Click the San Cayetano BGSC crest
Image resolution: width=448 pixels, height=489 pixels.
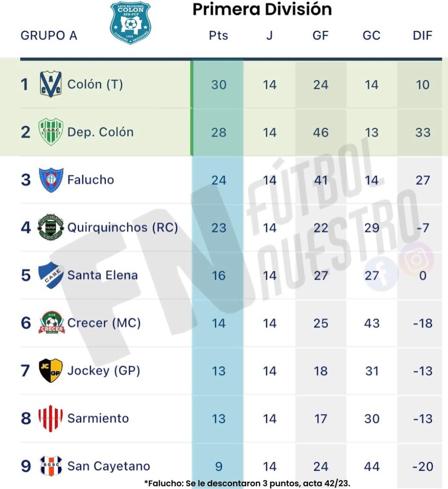(51, 466)
